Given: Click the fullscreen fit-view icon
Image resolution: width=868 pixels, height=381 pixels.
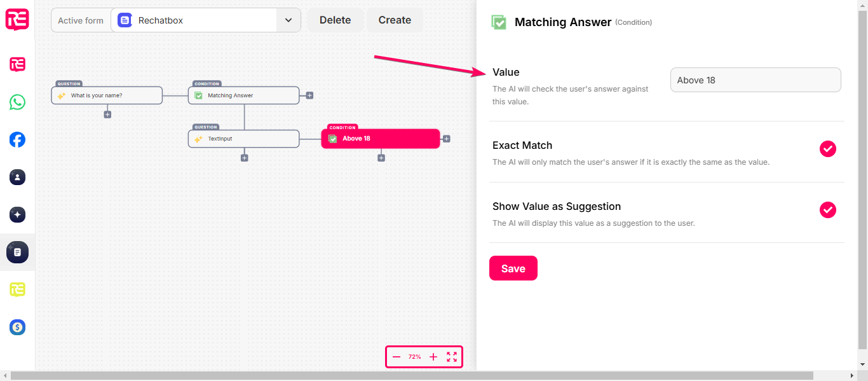Looking at the screenshot, I should coord(452,357).
